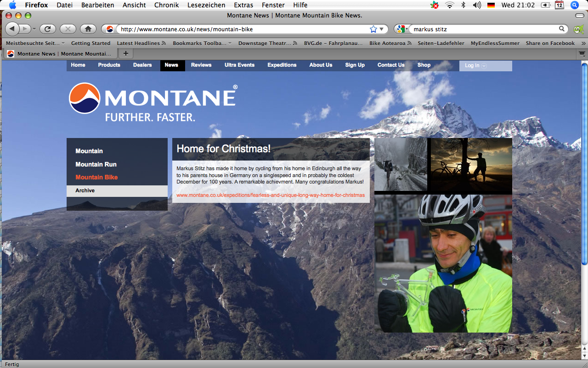The height and width of the screenshot is (368, 588).
Task: Open the Bookmarks Toolbar folder dropdown
Action: 202,43
